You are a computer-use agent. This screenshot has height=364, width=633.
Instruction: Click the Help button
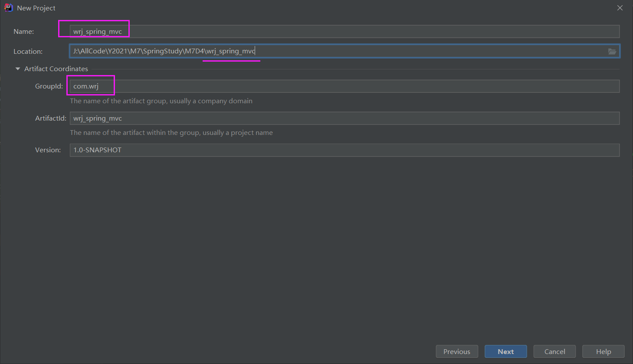(603, 351)
